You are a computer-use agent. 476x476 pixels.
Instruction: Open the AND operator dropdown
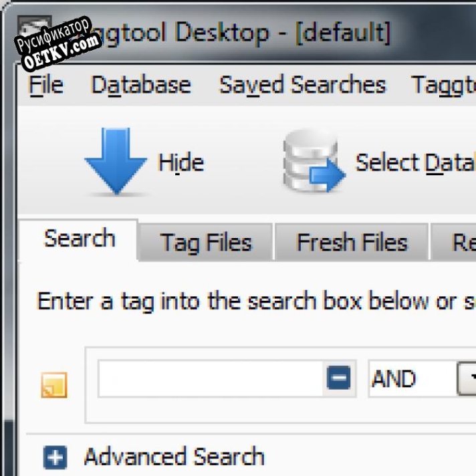[x=467, y=378]
